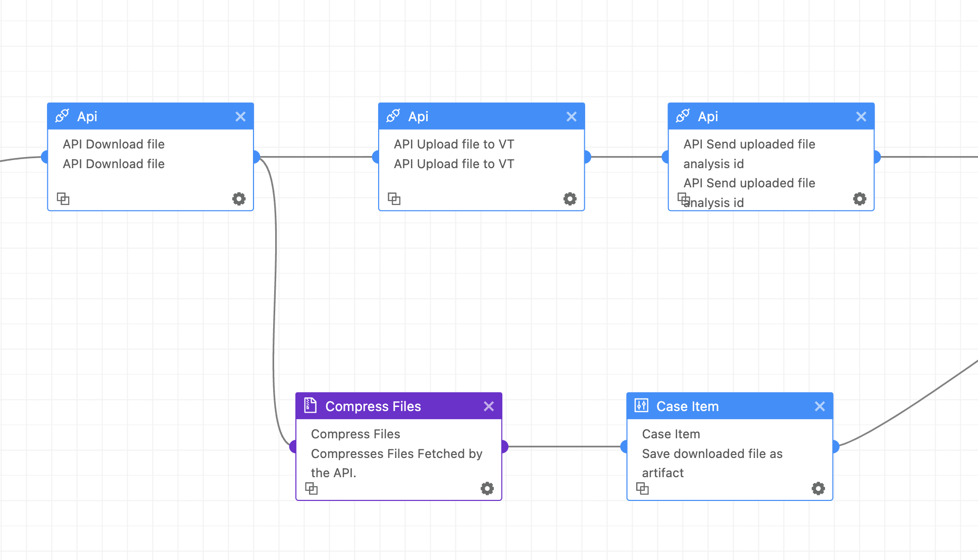978x560 pixels.
Task: Click the duplicate icon on the API Download file node
Action: [x=64, y=198]
